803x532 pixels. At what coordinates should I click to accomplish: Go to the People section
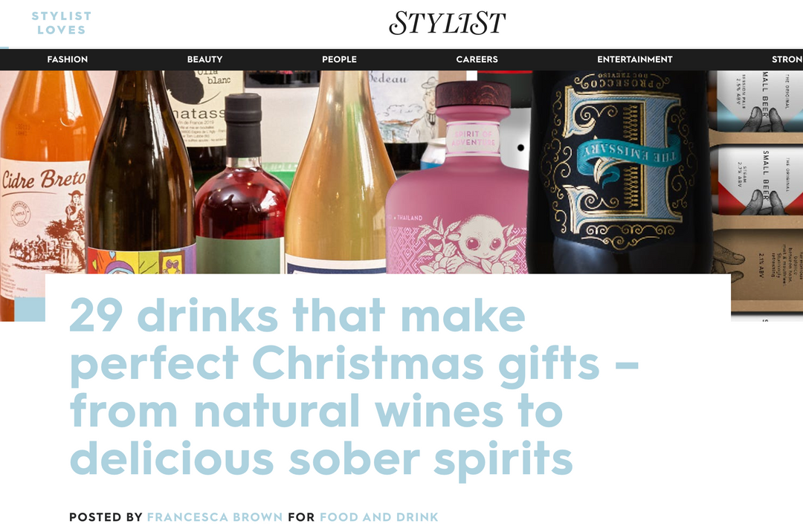tap(340, 59)
